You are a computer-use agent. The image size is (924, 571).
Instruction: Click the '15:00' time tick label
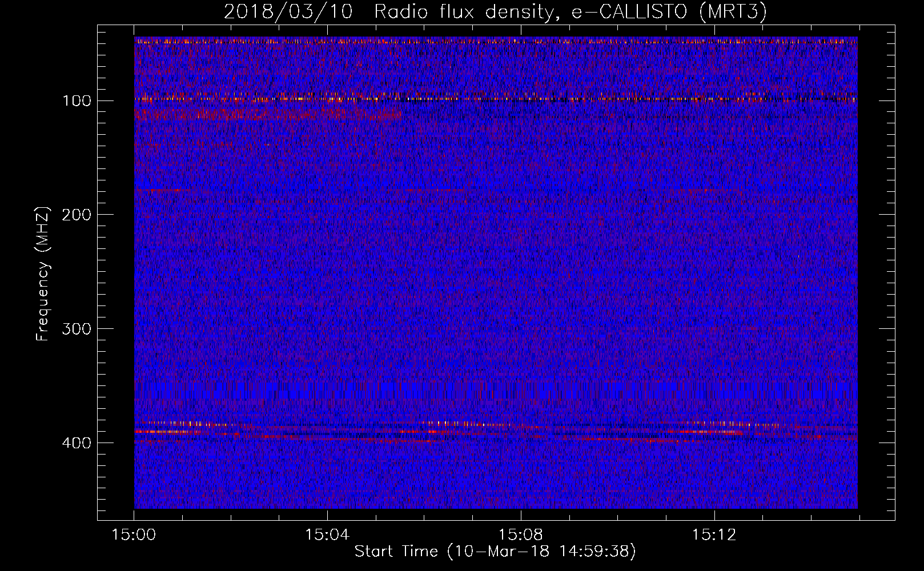(134, 535)
